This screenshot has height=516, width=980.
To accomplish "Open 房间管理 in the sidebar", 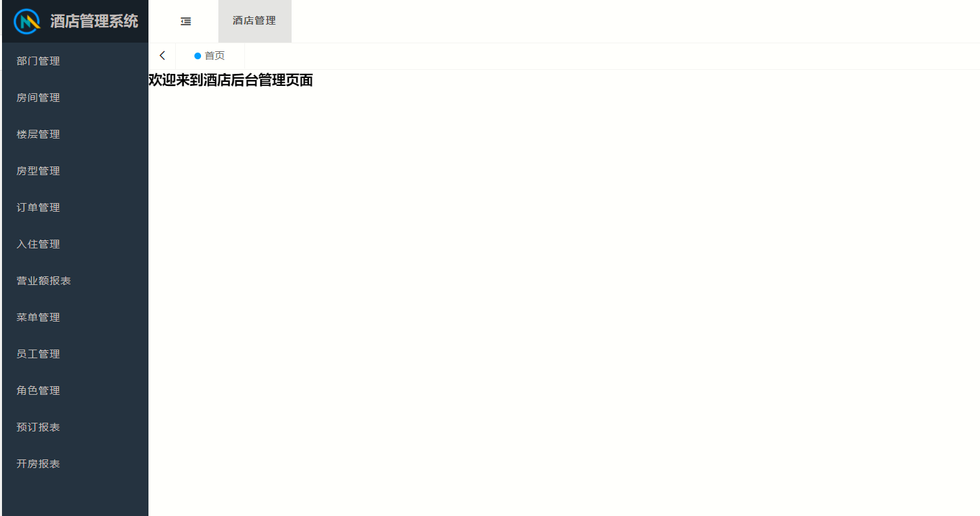I will tap(75, 98).
